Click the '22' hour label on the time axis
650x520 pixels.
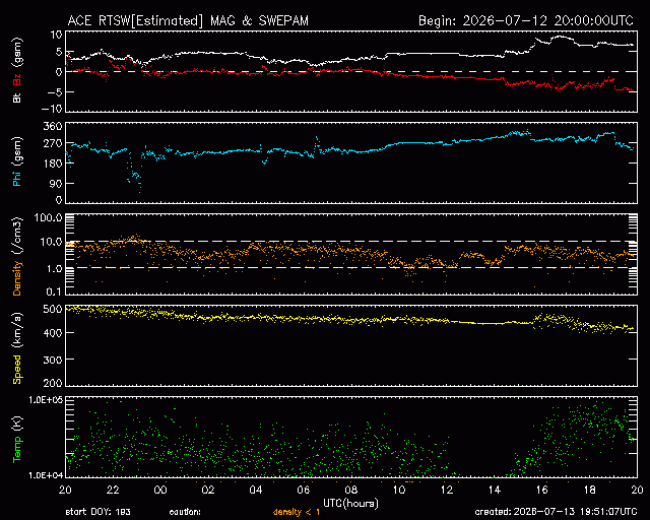[x=113, y=490]
